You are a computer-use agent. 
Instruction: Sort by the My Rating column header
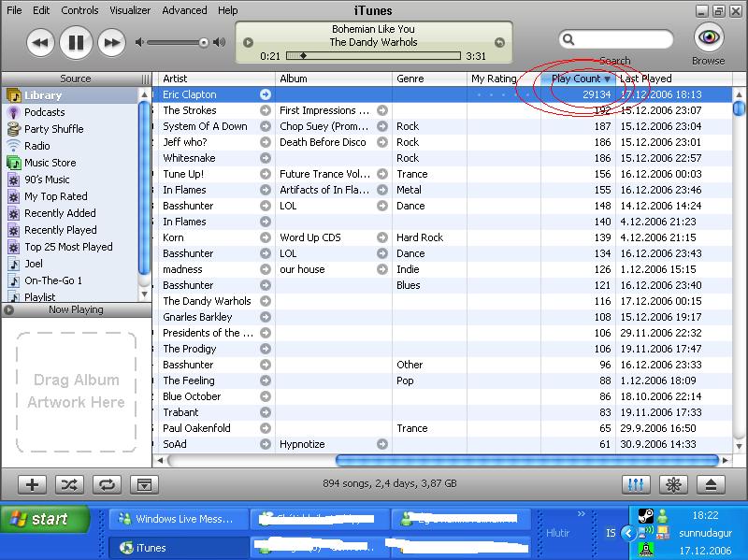pyautogui.click(x=504, y=79)
